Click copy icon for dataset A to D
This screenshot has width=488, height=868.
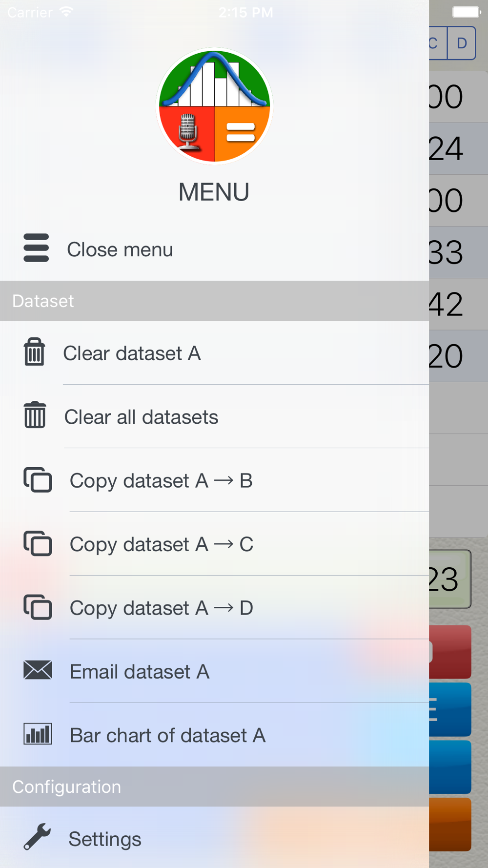(38, 607)
